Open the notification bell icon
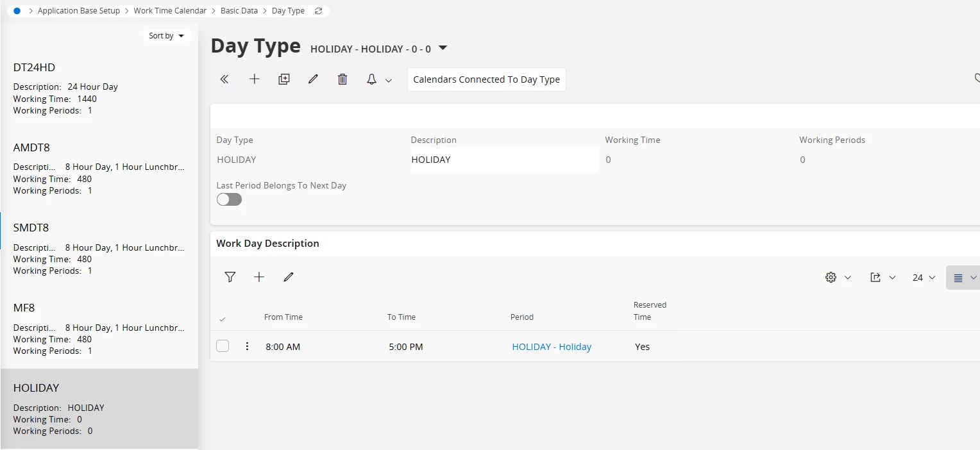This screenshot has height=450, width=980. [x=371, y=79]
